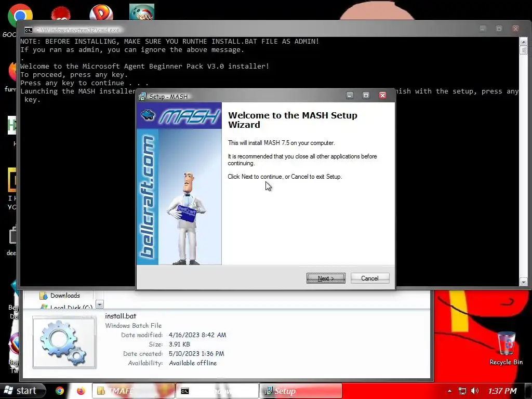Switch to the cmd window taskbar button
The height and width of the screenshot is (399, 532).
217,391
